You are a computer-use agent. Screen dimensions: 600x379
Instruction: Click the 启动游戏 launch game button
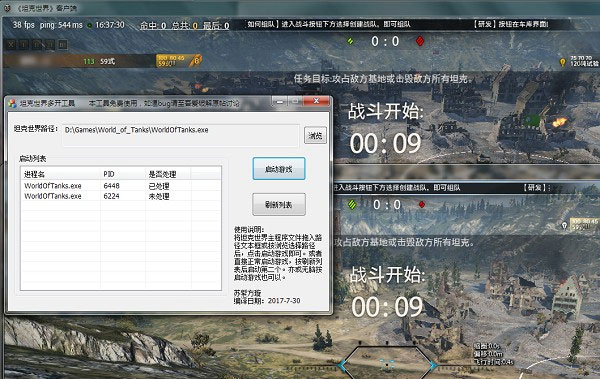(x=279, y=168)
